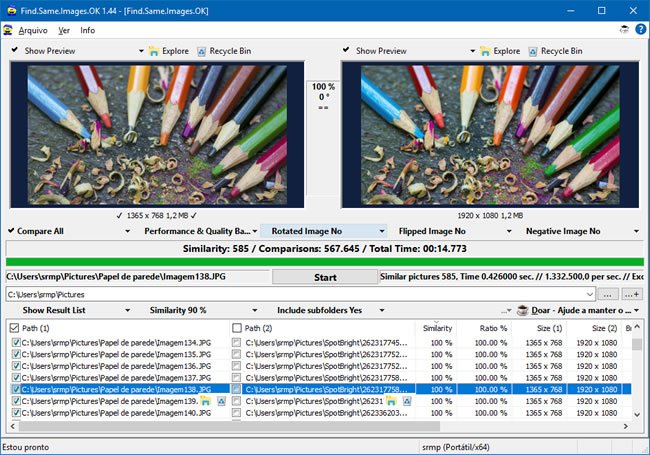
Task: Click the printer icon at top right
Action: coord(624,30)
